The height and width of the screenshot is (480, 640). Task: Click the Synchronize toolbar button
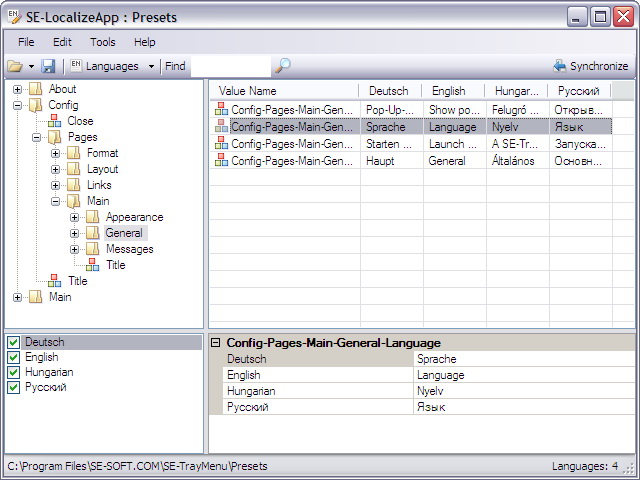coord(590,66)
